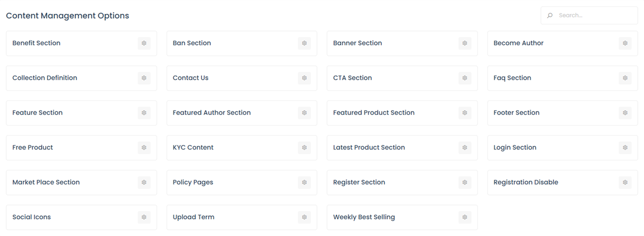
Task: Open the Collection Definition option
Action: click(45, 78)
